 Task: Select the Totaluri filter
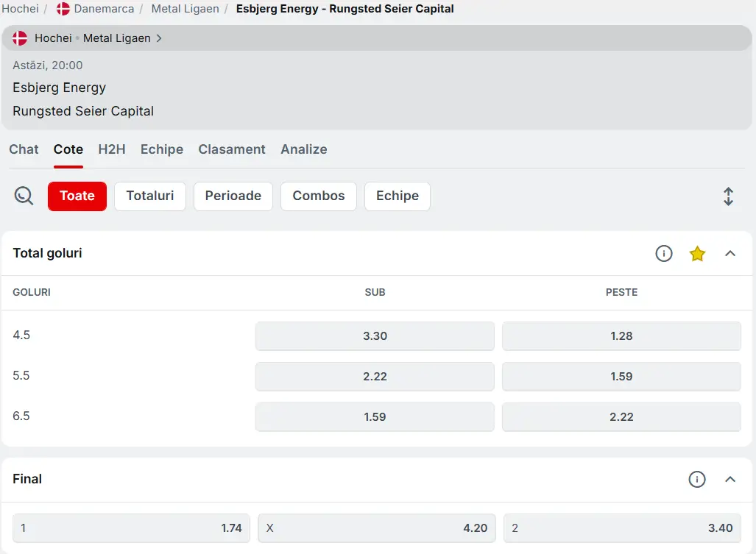click(150, 196)
